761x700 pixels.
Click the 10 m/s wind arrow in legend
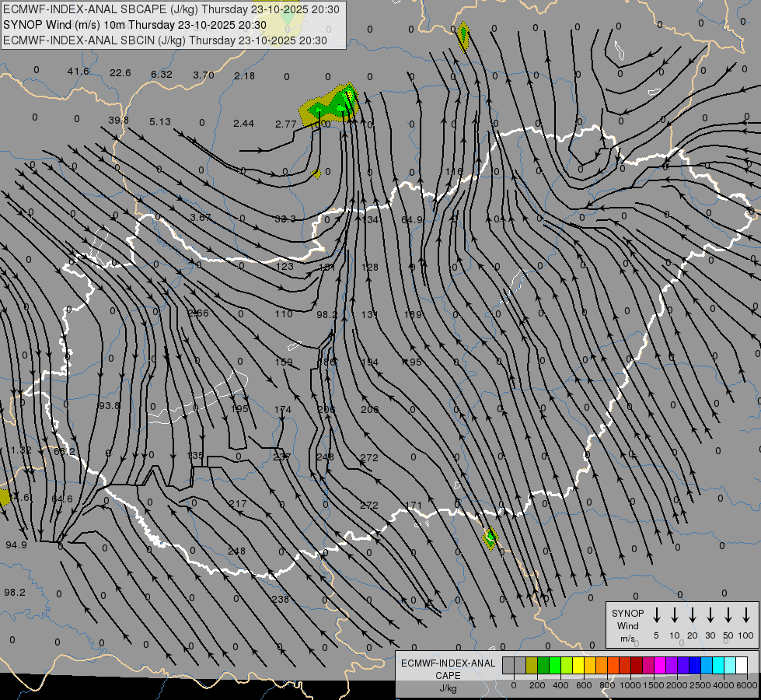(x=675, y=615)
